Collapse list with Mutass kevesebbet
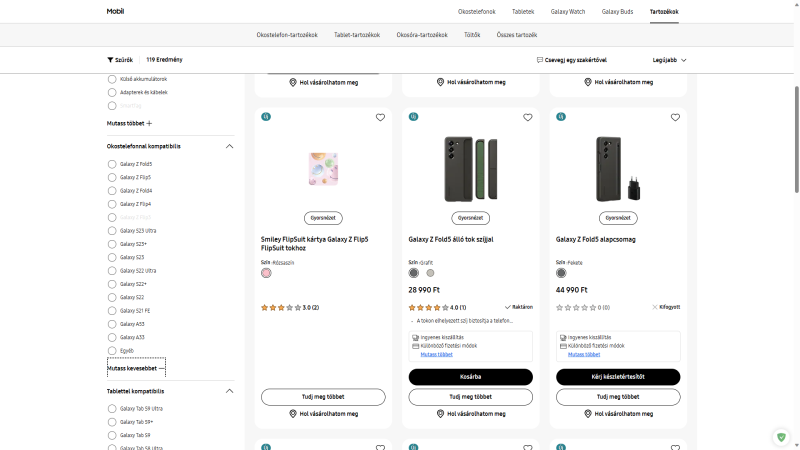 [x=136, y=368]
